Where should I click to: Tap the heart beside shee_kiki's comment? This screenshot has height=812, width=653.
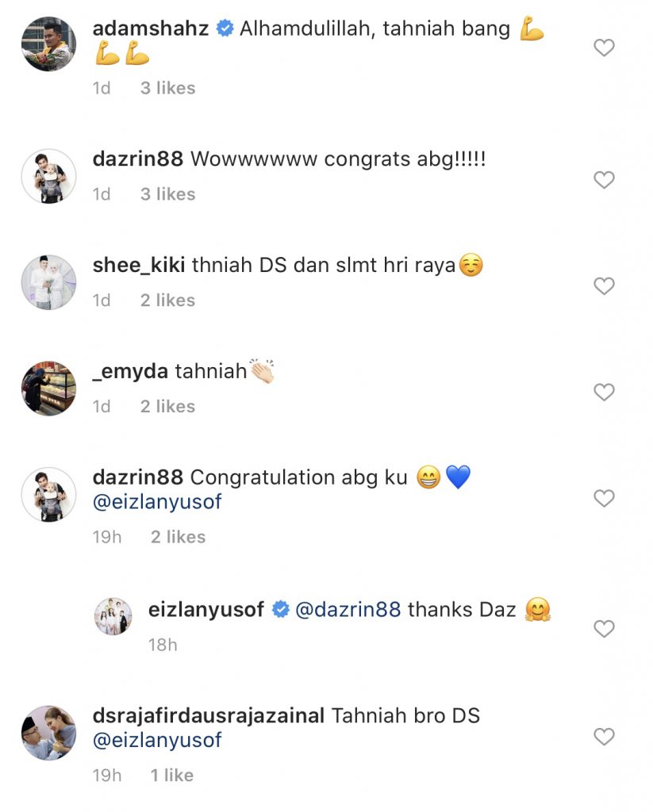pos(604,285)
